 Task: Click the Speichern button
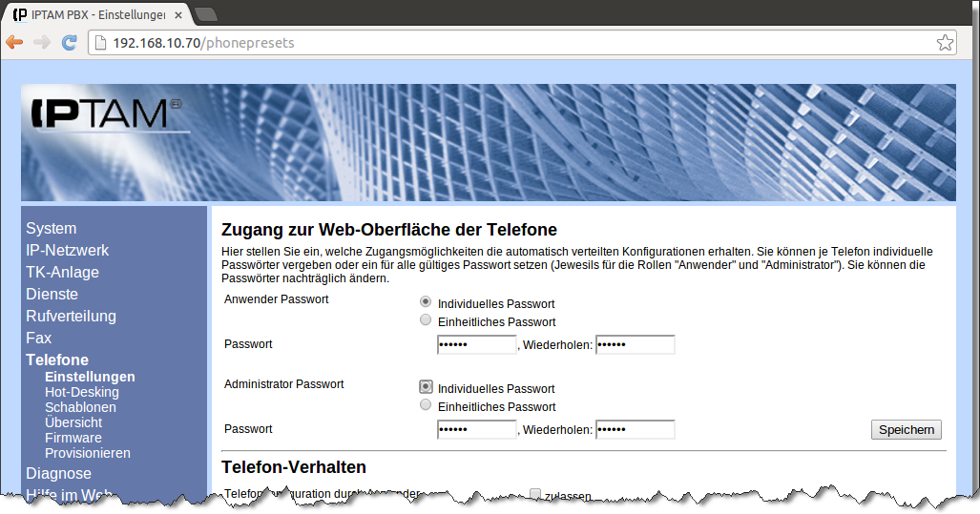pos(906,430)
